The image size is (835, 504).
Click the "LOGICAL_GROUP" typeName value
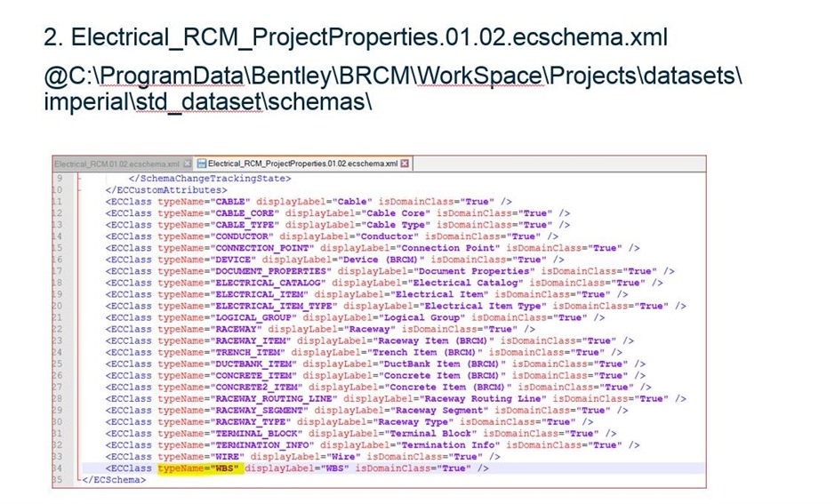[253, 317]
